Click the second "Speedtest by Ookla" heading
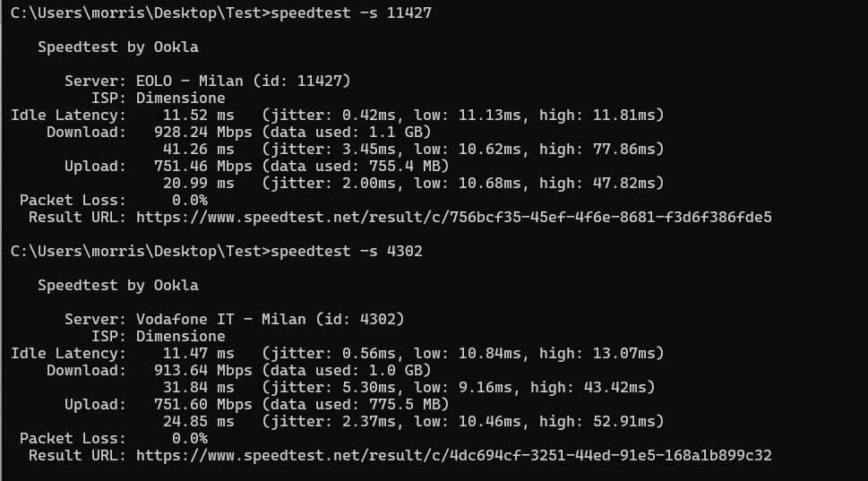The image size is (868, 481). coord(118,286)
